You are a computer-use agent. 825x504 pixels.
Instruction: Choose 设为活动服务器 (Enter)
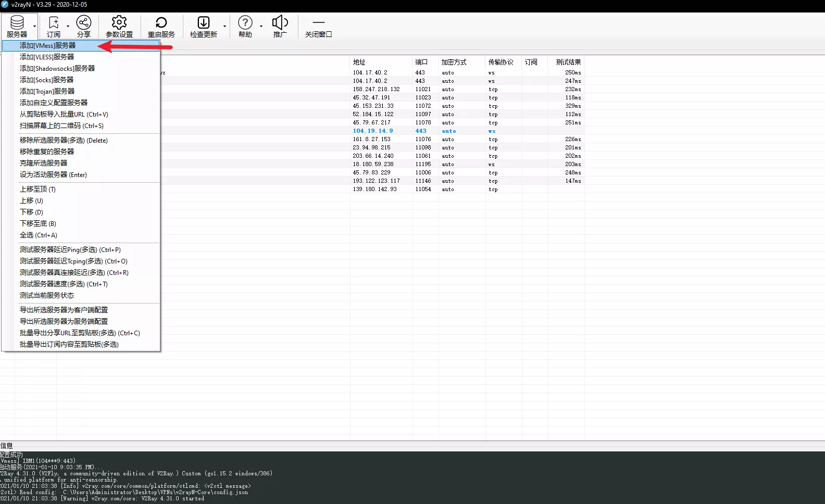point(81,175)
